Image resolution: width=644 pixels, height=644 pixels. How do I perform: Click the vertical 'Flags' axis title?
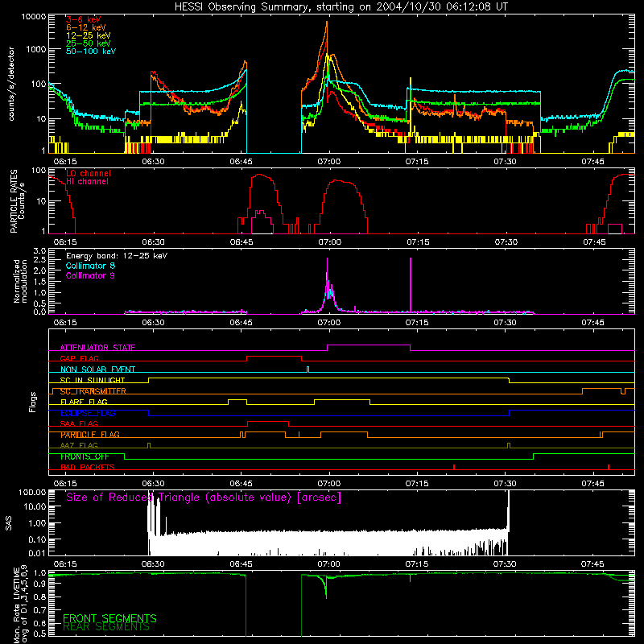point(32,402)
